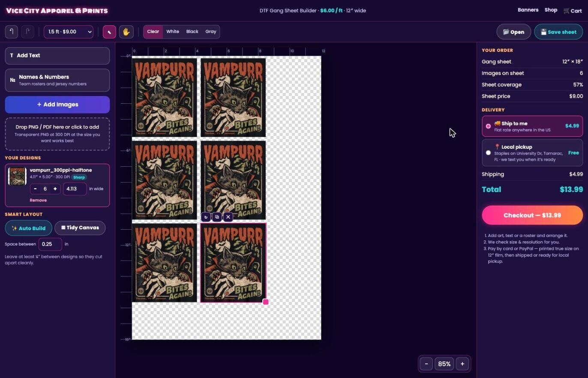Set the sheet background to White
Screen dimensions: 588x378
click(x=173, y=32)
